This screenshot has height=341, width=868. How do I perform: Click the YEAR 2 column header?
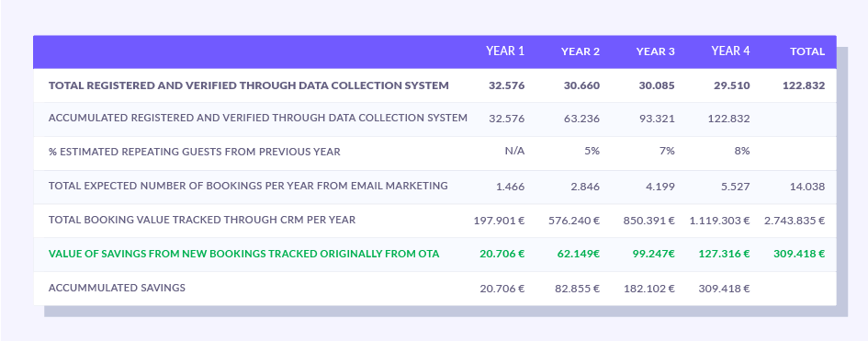(581, 51)
